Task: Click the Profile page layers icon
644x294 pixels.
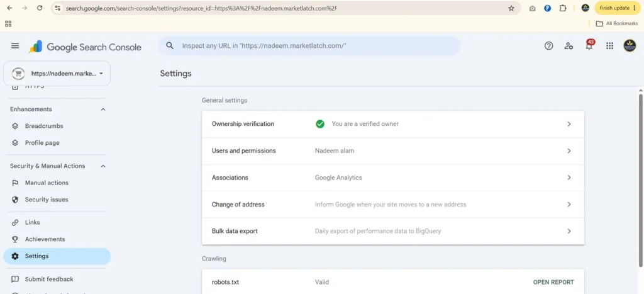Action: pyautogui.click(x=15, y=143)
